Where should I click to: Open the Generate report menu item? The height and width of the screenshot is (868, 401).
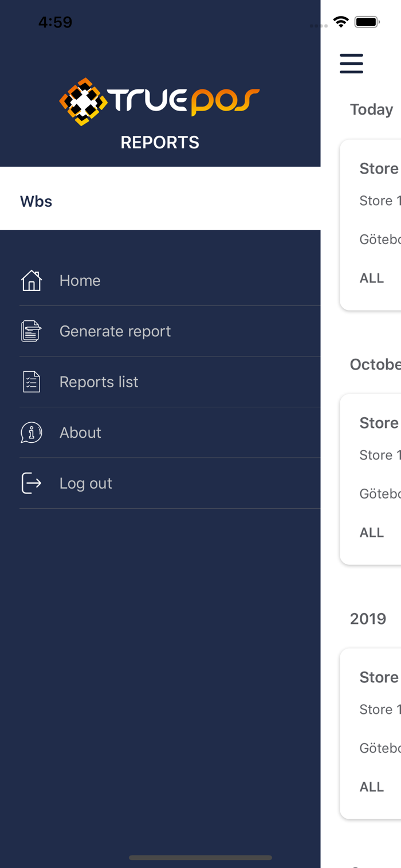coord(170,331)
